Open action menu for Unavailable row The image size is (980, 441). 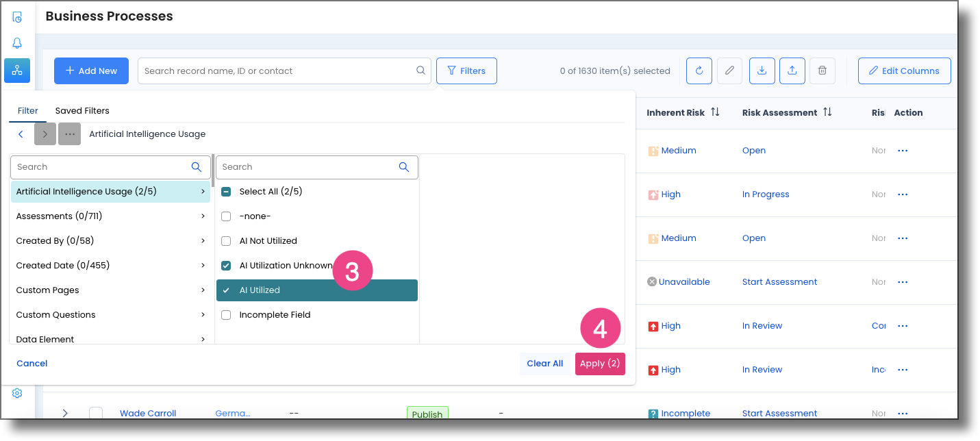[x=903, y=282]
